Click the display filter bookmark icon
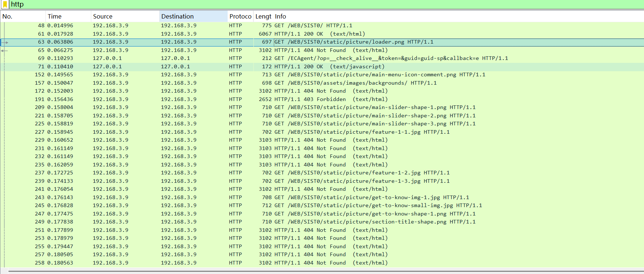The height and width of the screenshot is (274, 644). (5, 4)
